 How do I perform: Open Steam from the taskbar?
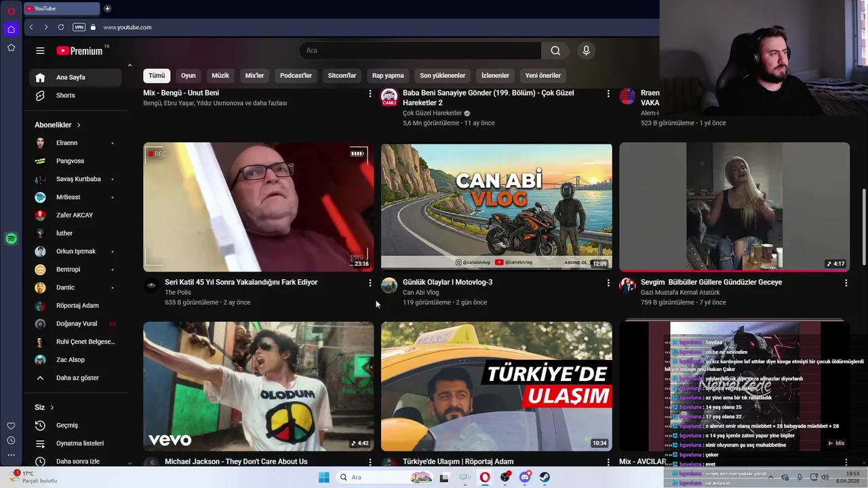click(x=545, y=477)
